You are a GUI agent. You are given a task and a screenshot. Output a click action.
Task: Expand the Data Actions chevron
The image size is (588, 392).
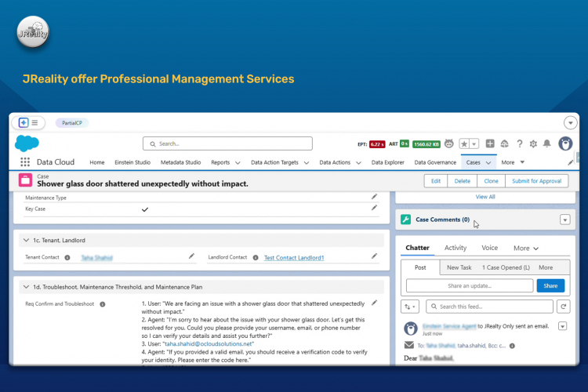[358, 163]
